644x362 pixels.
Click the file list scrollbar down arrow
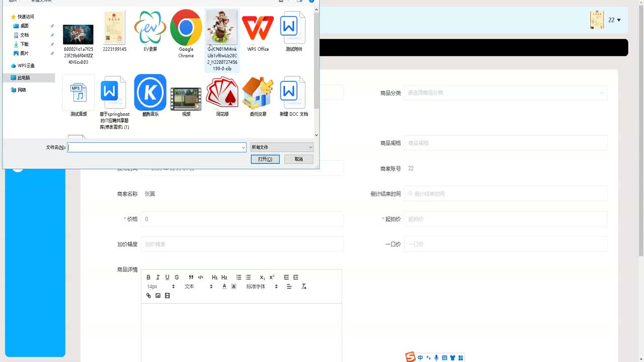[316, 135]
